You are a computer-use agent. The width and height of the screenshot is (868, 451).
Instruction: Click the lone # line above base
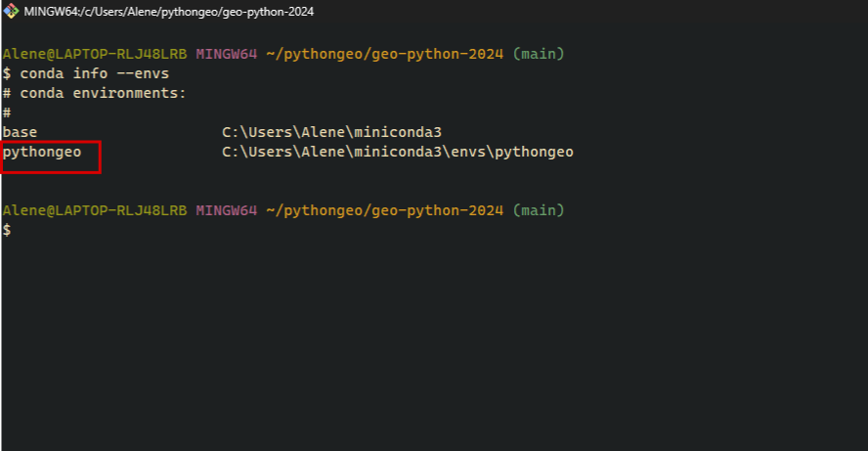click(7, 113)
